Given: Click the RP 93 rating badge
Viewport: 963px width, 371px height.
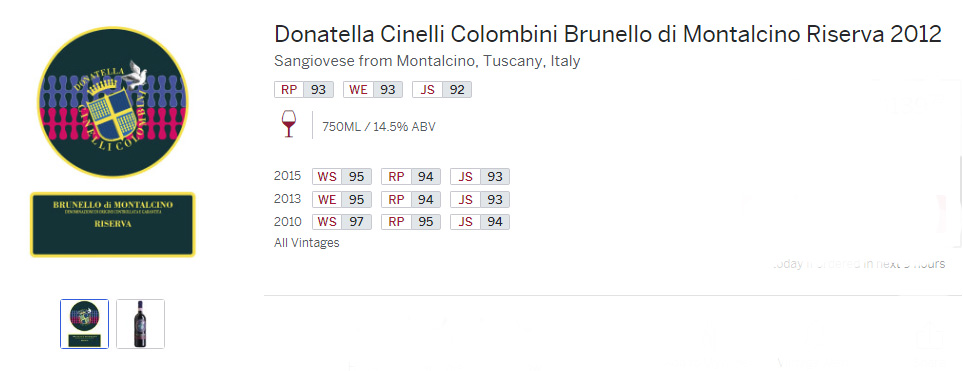Looking at the screenshot, I should pyautogui.click(x=304, y=90).
